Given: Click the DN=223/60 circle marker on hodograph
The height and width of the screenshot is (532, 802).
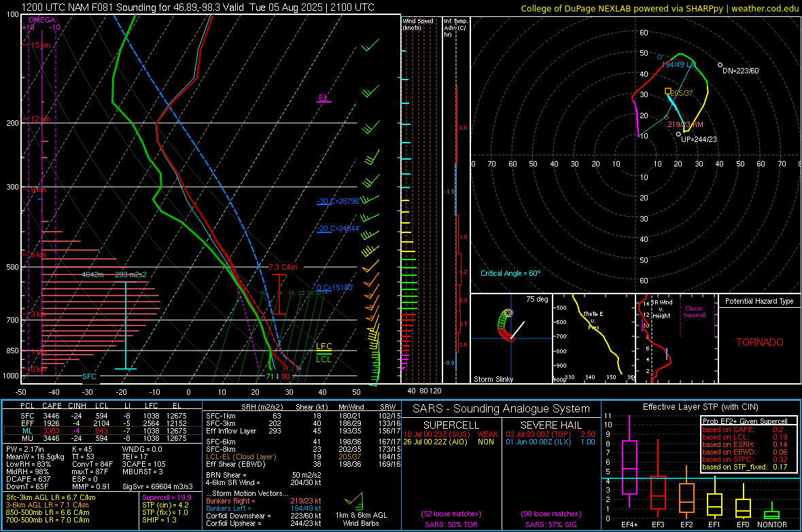Looking at the screenshot, I should point(720,65).
